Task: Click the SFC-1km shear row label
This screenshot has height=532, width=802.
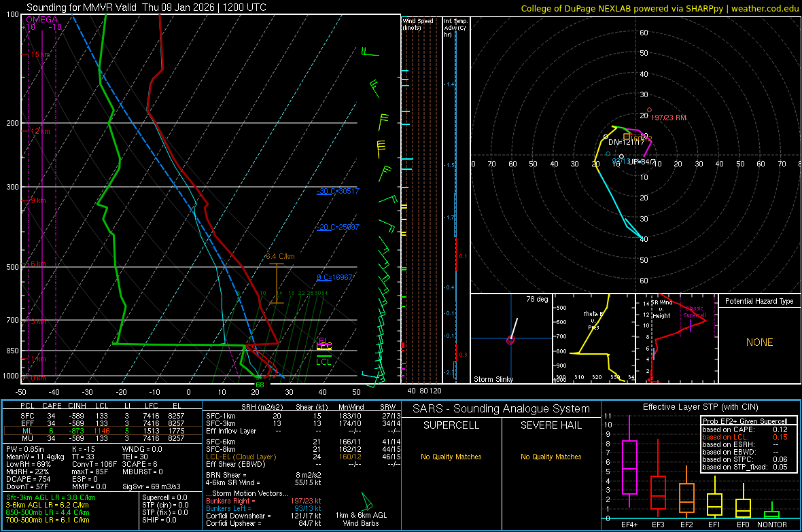Action: [221, 416]
